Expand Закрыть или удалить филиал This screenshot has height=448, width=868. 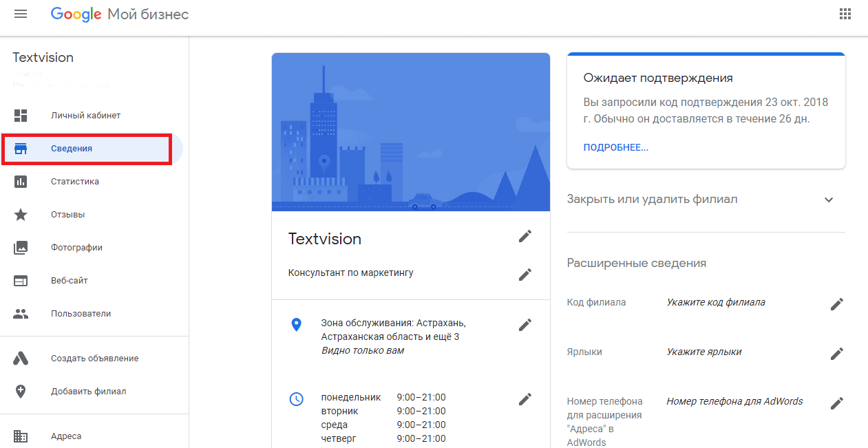[829, 199]
